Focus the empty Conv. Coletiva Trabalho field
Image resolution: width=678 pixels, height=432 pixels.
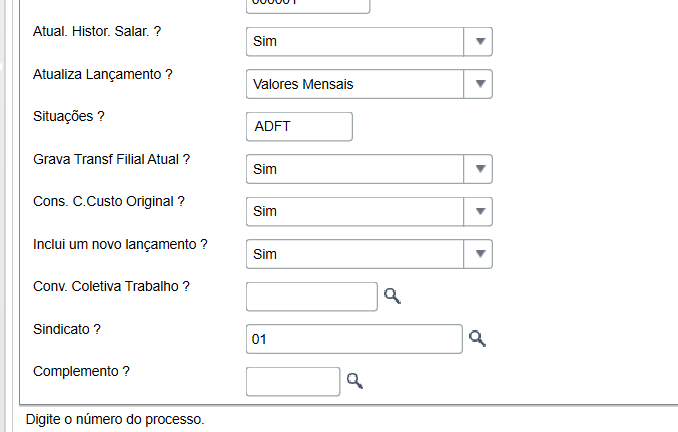pos(311,296)
